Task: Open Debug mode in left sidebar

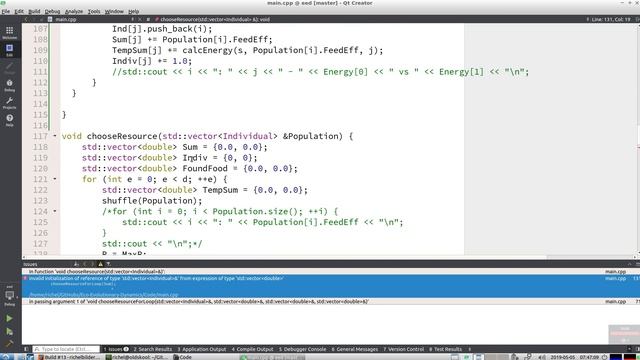Action: [x=9, y=85]
